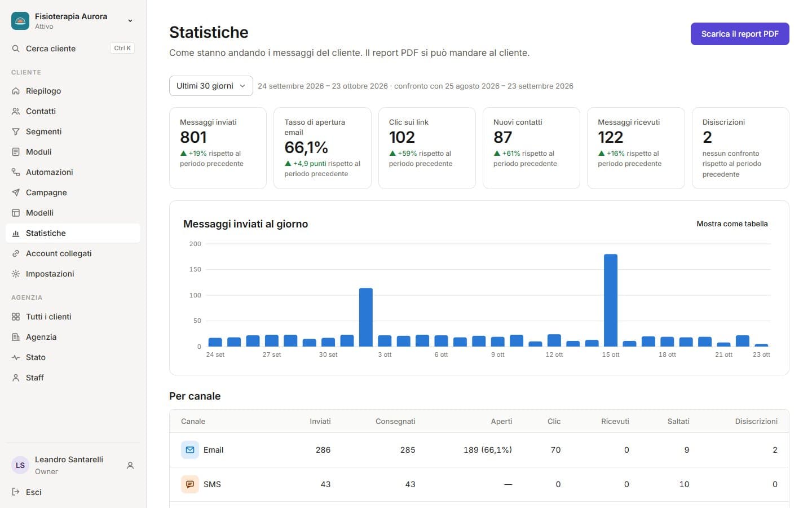
Task: Navigate to Segmenti page
Action: [73, 132]
